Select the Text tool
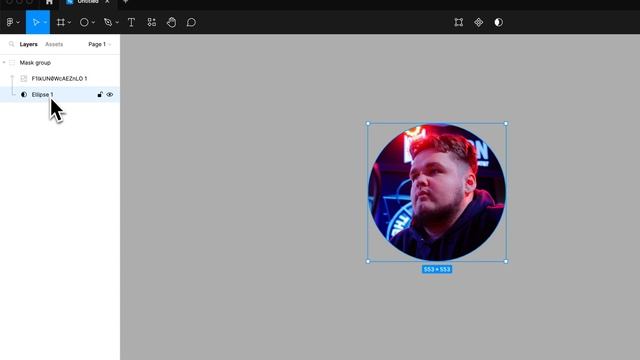Image resolution: width=640 pixels, height=360 pixels. 131,22
